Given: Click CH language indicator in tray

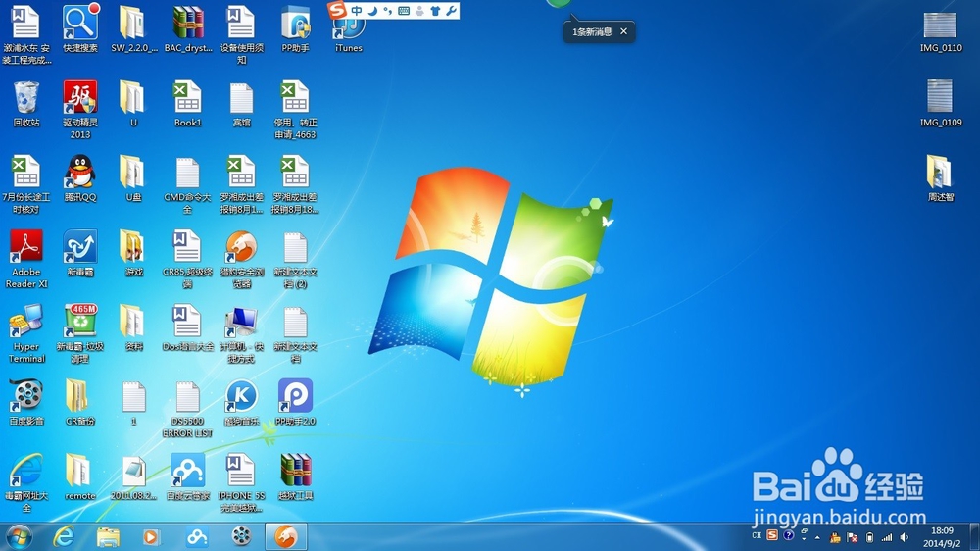Looking at the screenshot, I should click(x=757, y=536).
